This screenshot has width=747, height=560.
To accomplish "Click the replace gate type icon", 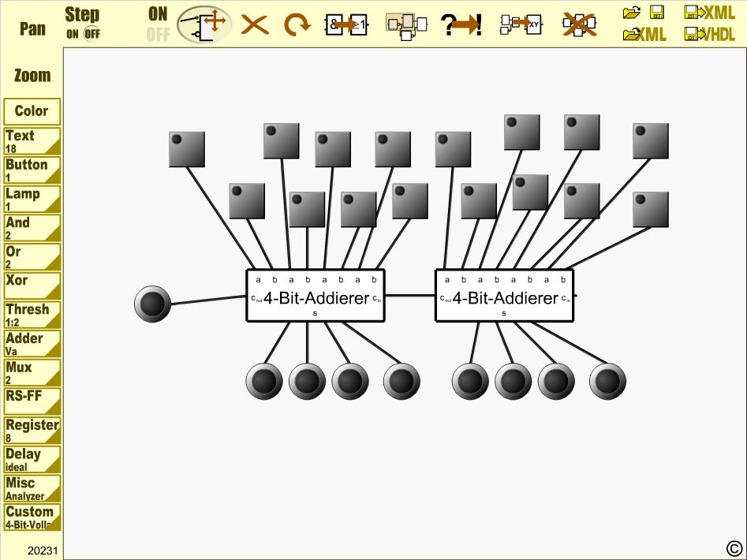I will [346, 24].
